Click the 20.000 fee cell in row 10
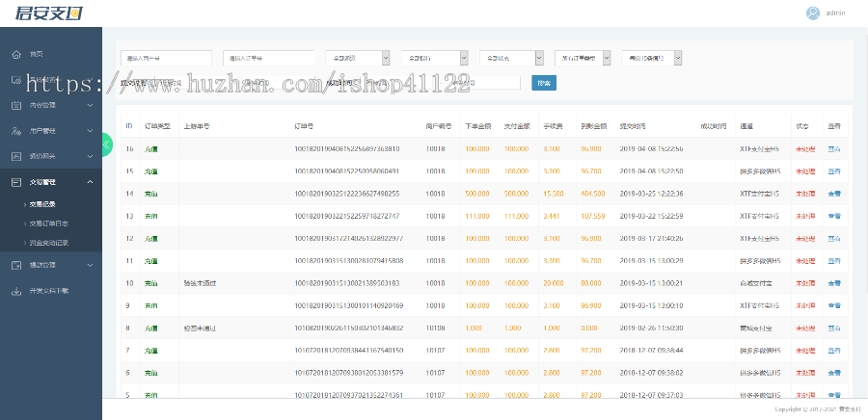 553,283
